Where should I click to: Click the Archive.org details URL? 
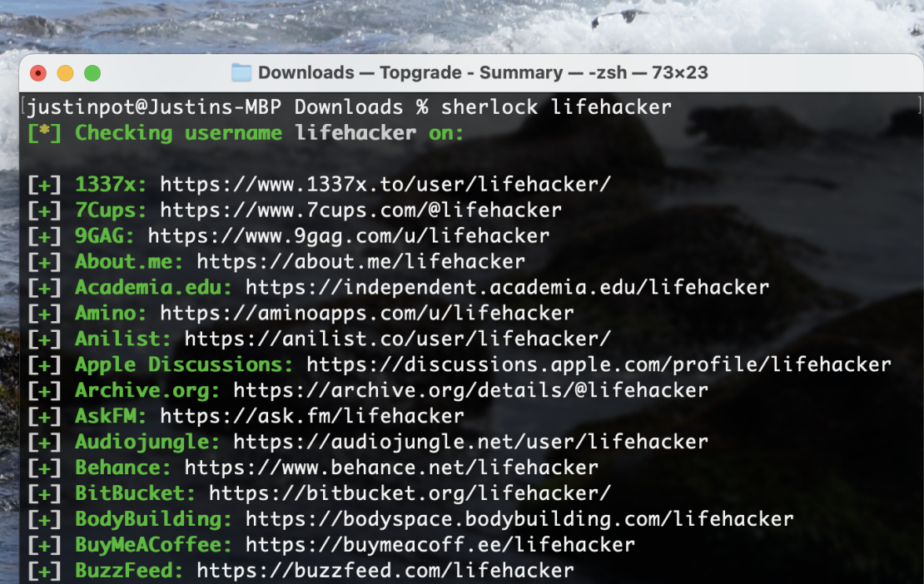coord(470,390)
